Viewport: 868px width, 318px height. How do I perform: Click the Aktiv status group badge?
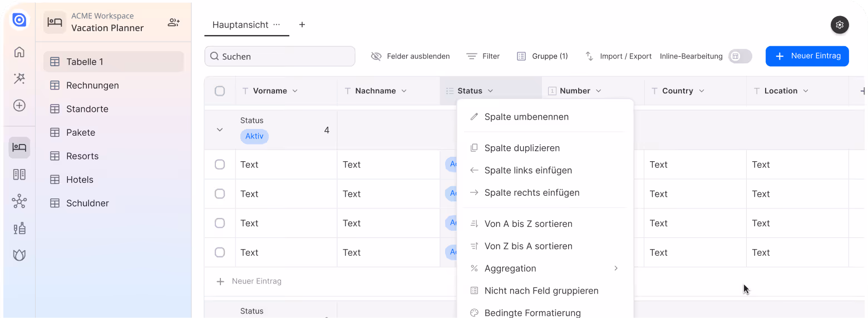point(254,136)
